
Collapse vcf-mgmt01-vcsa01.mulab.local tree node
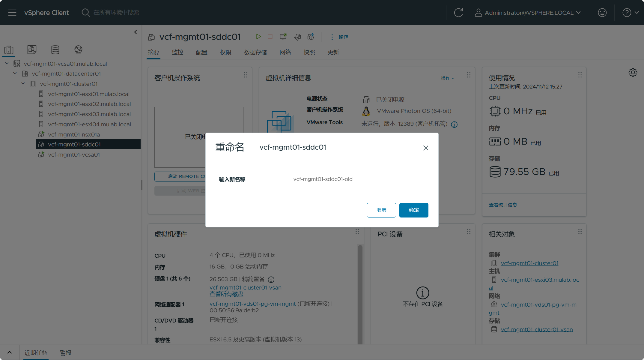(x=7, y=64)
